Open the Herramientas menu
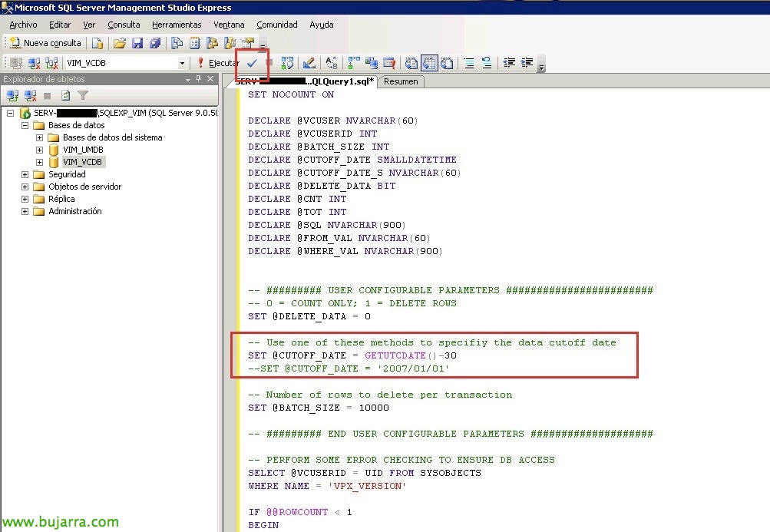 click(x=177, y=25)
